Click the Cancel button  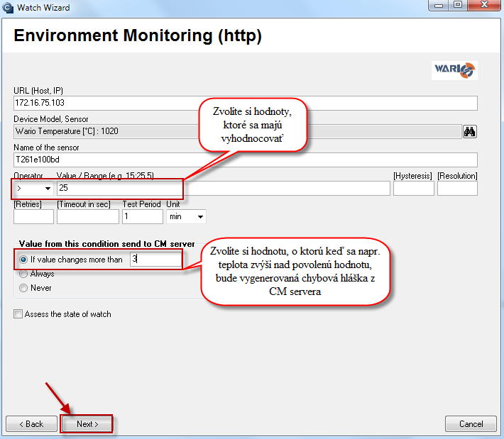471,424
